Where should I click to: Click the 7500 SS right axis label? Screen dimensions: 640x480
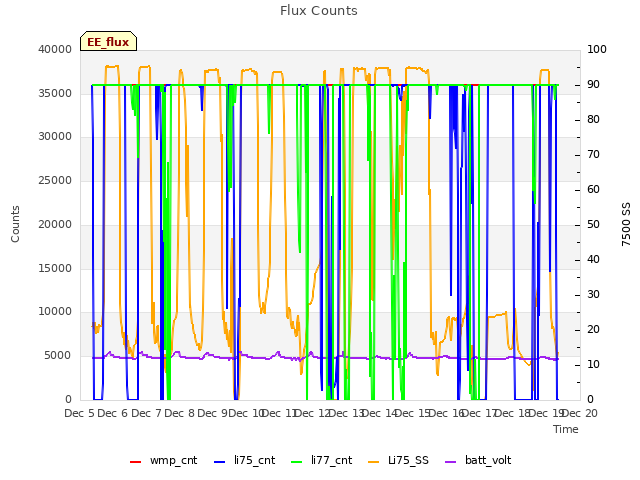coord(626,224)
